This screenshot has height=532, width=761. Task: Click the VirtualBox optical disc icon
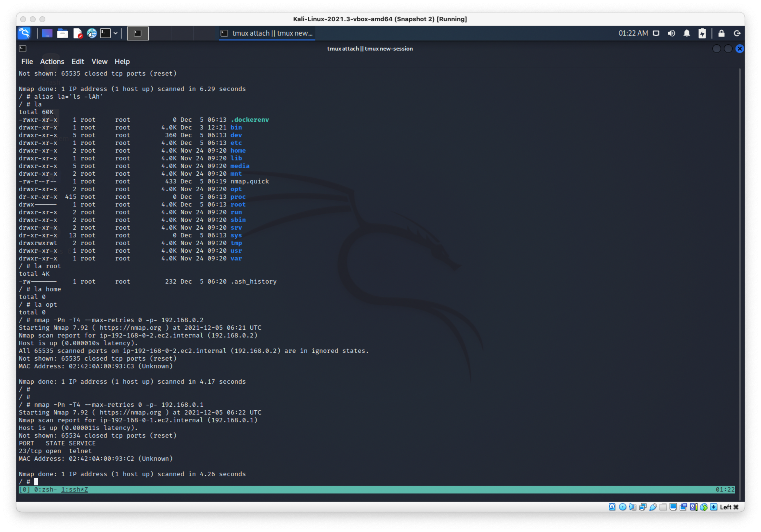click(622, 507)
